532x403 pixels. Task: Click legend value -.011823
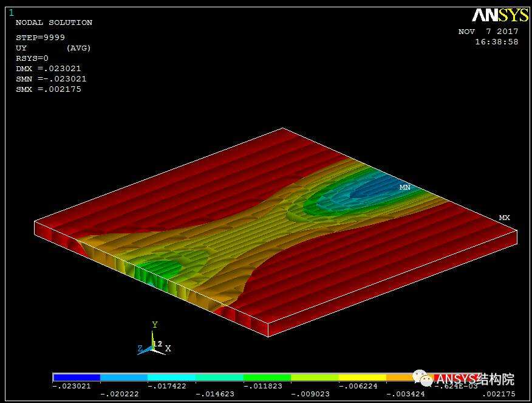[262, 386]
